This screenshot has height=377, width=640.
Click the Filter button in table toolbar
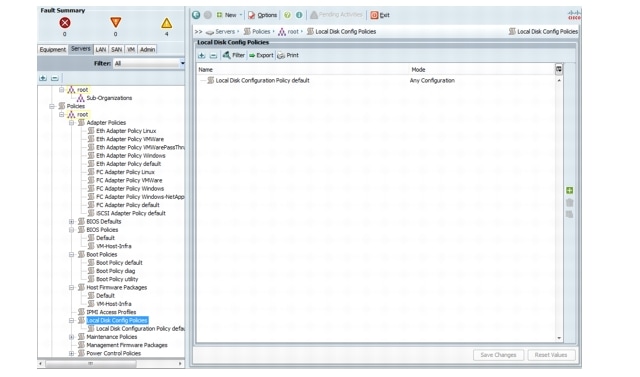(x=234, y=55)
